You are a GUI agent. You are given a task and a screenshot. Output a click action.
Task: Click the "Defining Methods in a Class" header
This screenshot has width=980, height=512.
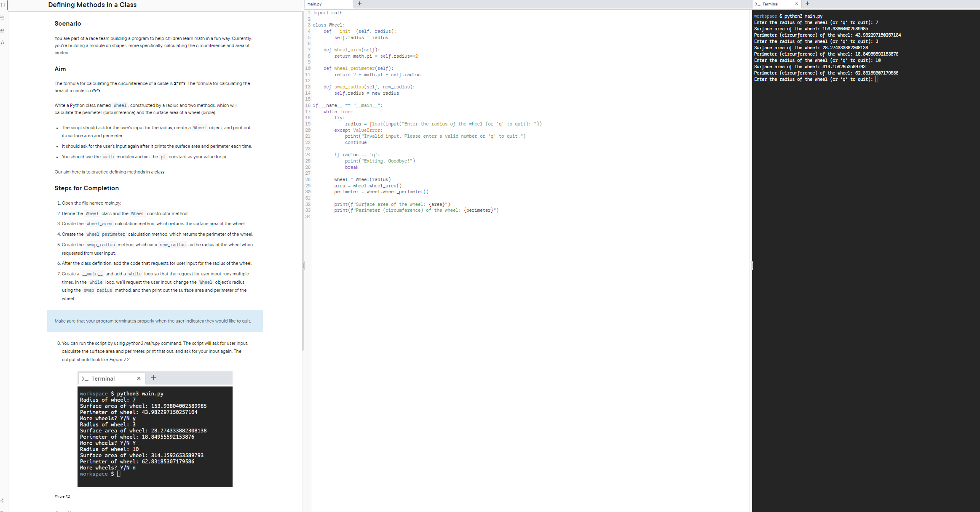point(92,5)
